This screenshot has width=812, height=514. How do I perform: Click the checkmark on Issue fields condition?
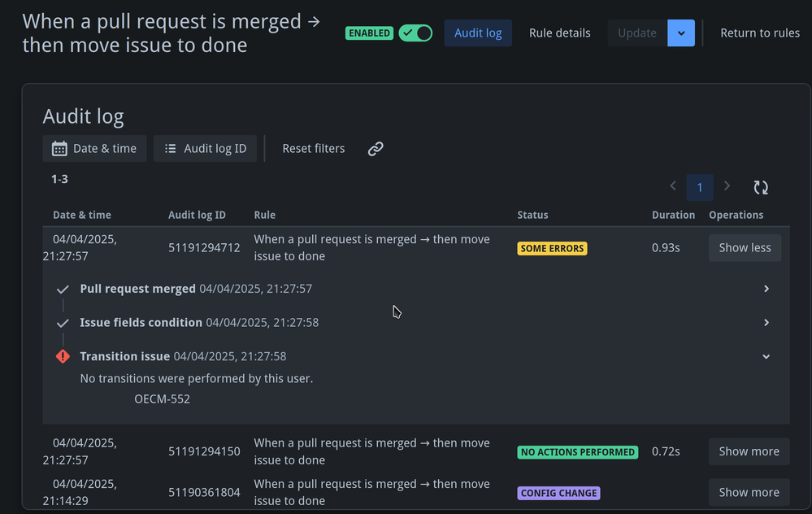click(x=63, y=322)
